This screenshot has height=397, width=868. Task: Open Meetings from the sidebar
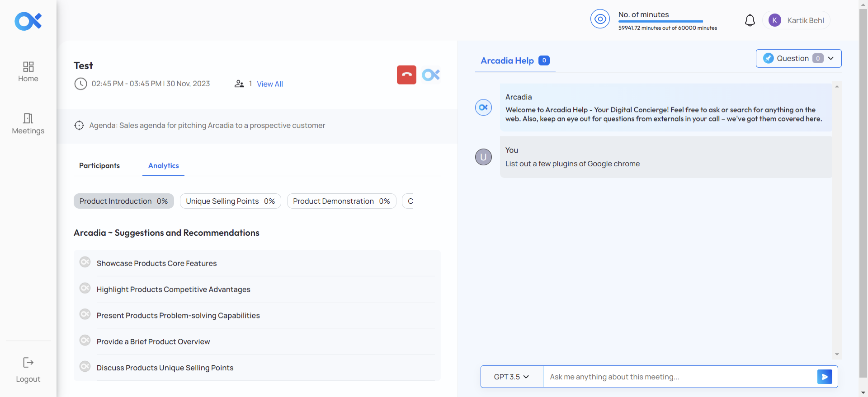(x=28, y=124)
